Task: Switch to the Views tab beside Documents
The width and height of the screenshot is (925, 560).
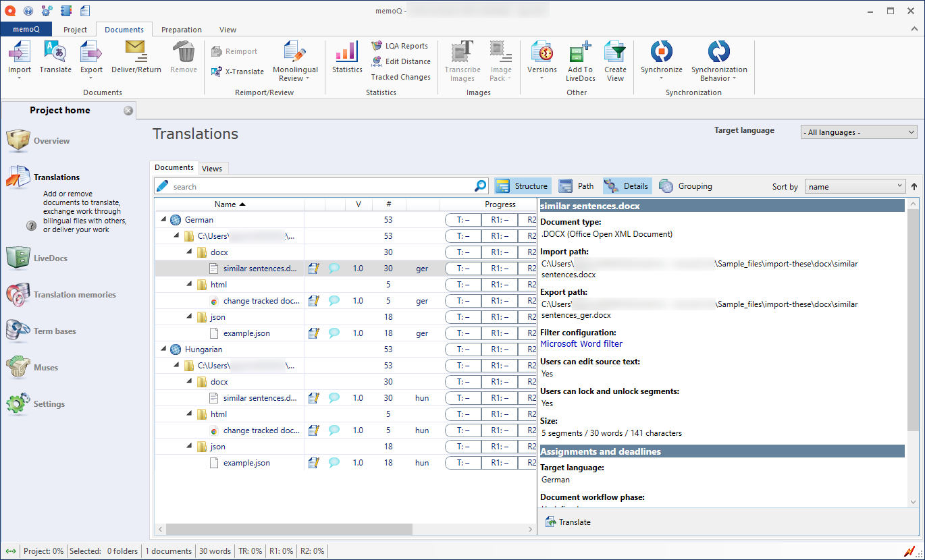Action: pos(212,169)
